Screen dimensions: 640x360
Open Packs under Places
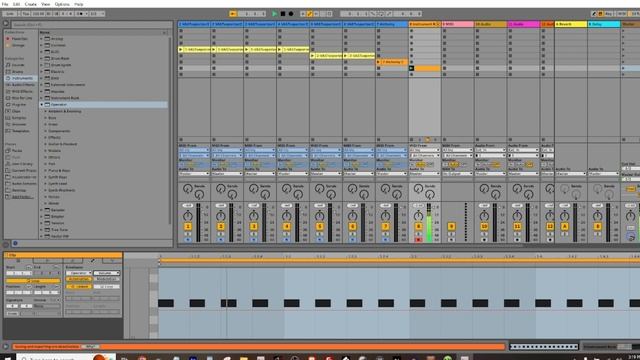tap(17, 151)
